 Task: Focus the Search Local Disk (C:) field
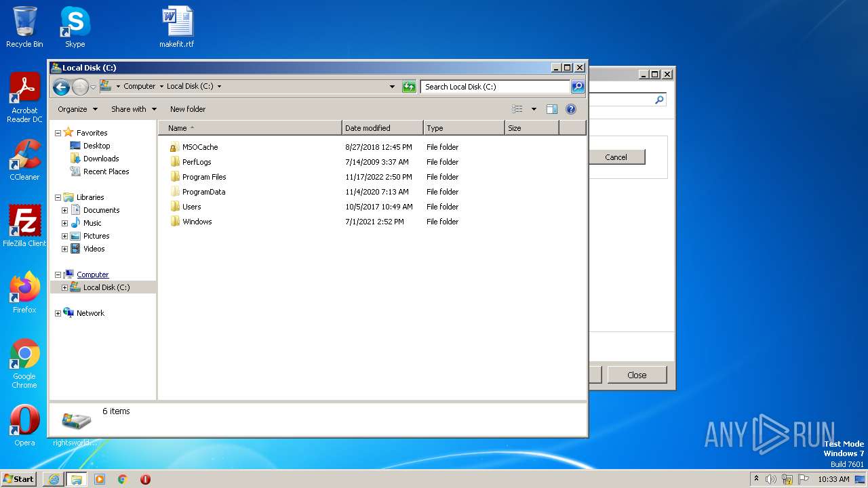click(495, 87)
